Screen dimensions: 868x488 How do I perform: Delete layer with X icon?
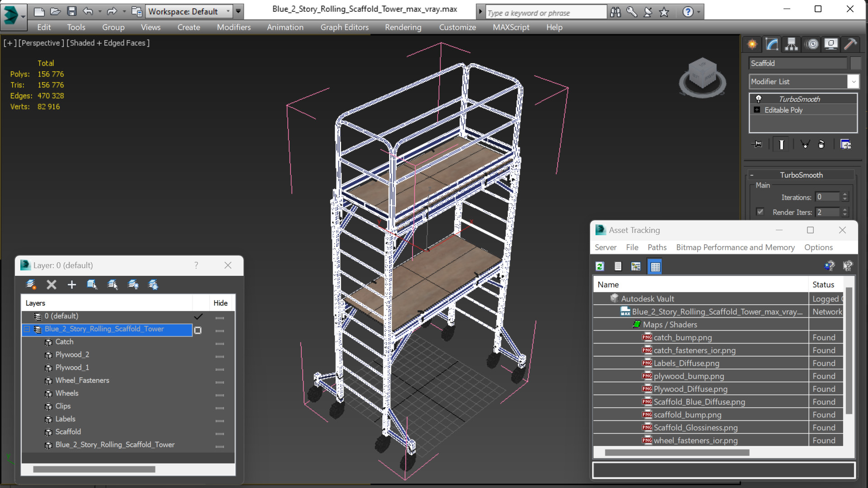click(x=52, y=284)
